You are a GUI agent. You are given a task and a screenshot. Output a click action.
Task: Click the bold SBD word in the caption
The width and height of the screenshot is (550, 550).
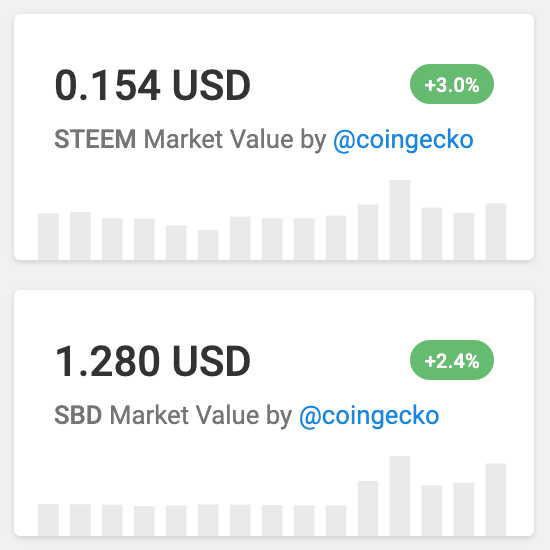[78, 415]
